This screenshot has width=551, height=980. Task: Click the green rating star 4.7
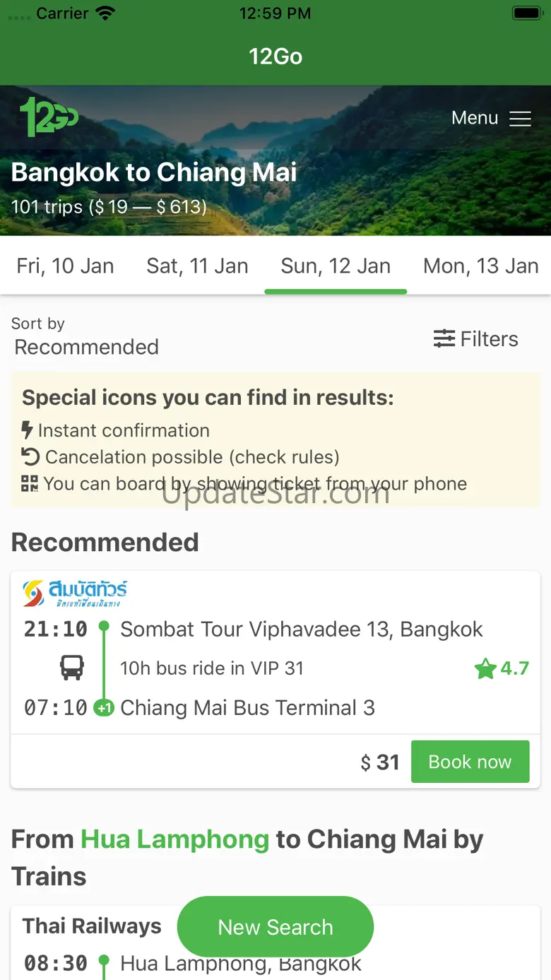[x=486, y=668]
